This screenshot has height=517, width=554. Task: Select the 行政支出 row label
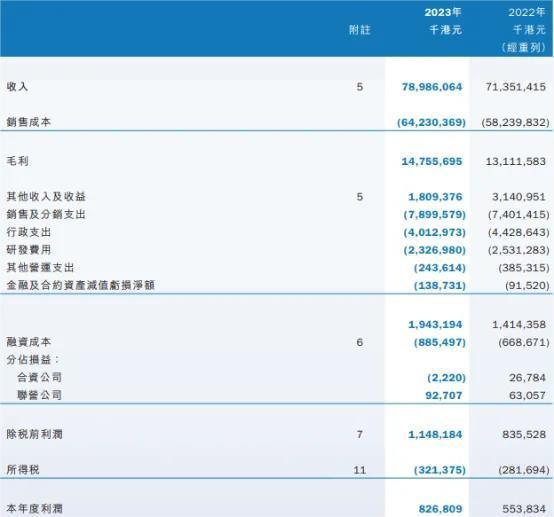point(29,232)
